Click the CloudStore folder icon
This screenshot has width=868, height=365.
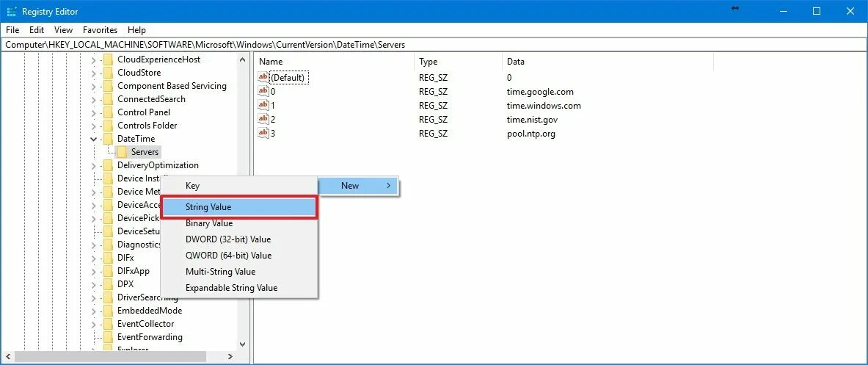click(108, 73)
